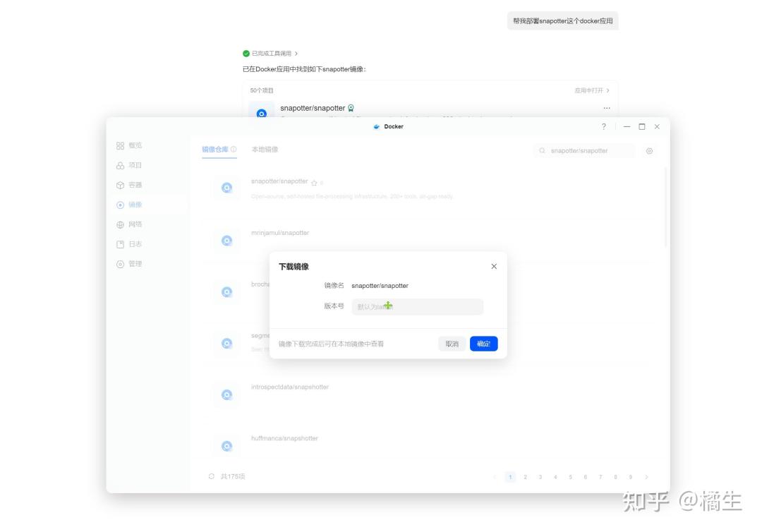Screen dimensions: 762x532
Task: Switch to the 镜像仓库 tab
Action: tap(214, 149)
